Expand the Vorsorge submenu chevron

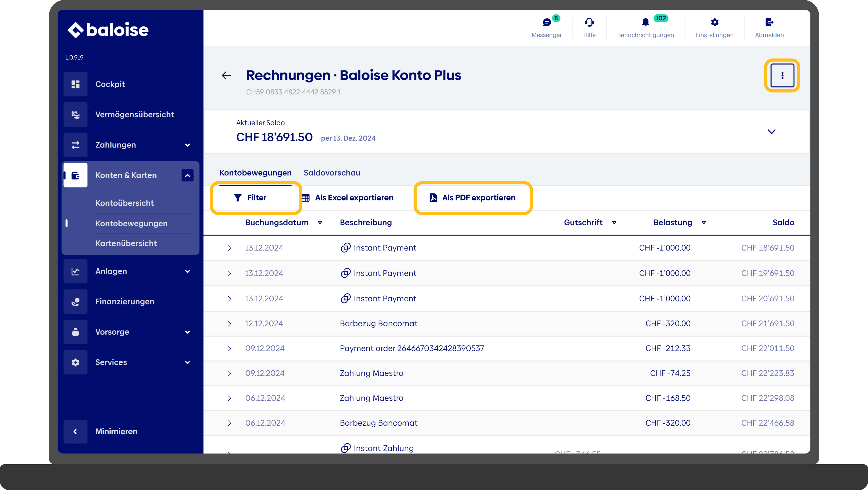tap(187, 332)
